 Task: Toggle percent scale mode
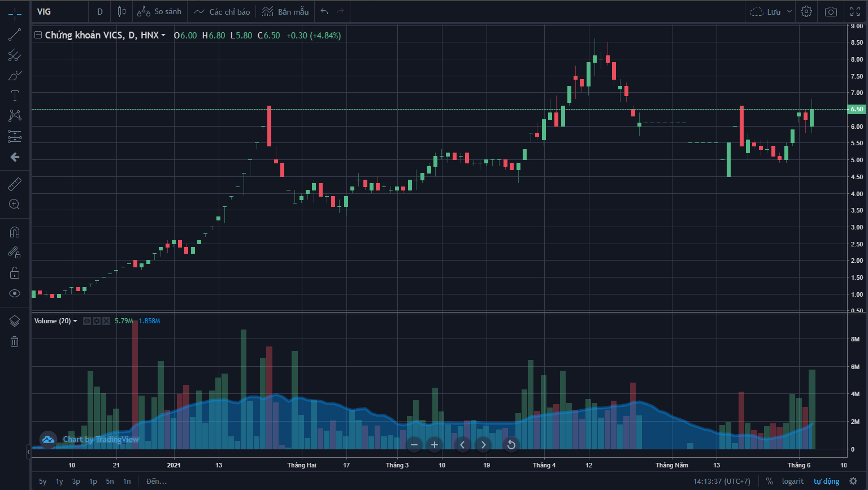(769, 481)
